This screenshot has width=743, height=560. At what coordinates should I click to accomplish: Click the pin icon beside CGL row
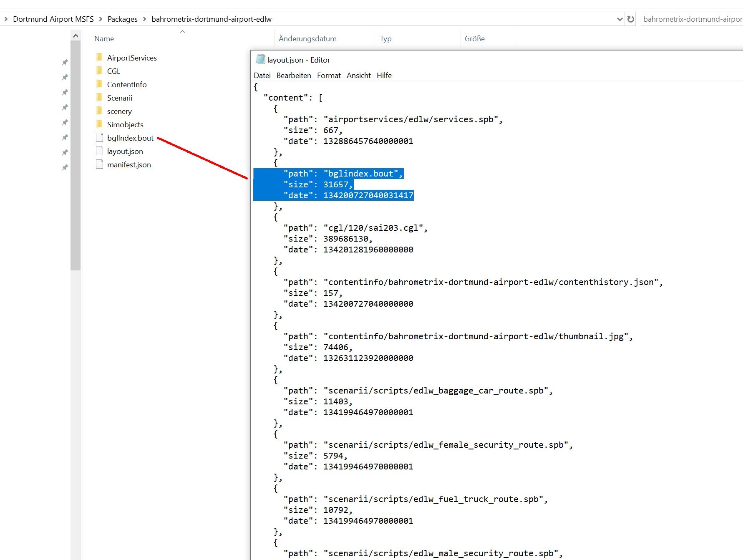[x=65, y=77]
